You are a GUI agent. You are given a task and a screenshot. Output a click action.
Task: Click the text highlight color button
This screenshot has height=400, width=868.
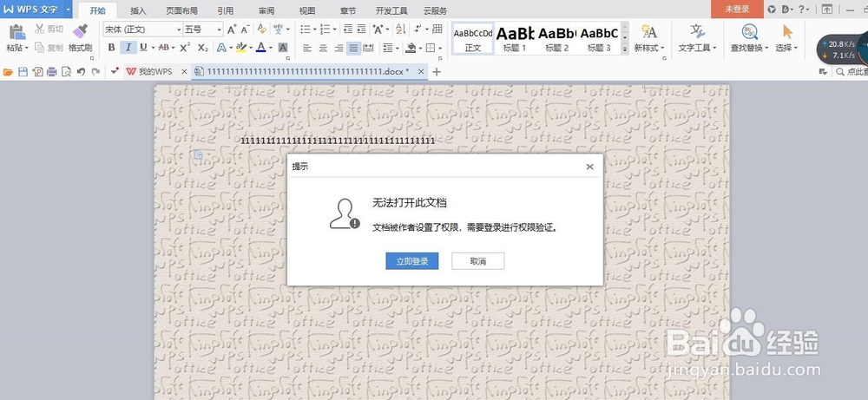(240, 48)
